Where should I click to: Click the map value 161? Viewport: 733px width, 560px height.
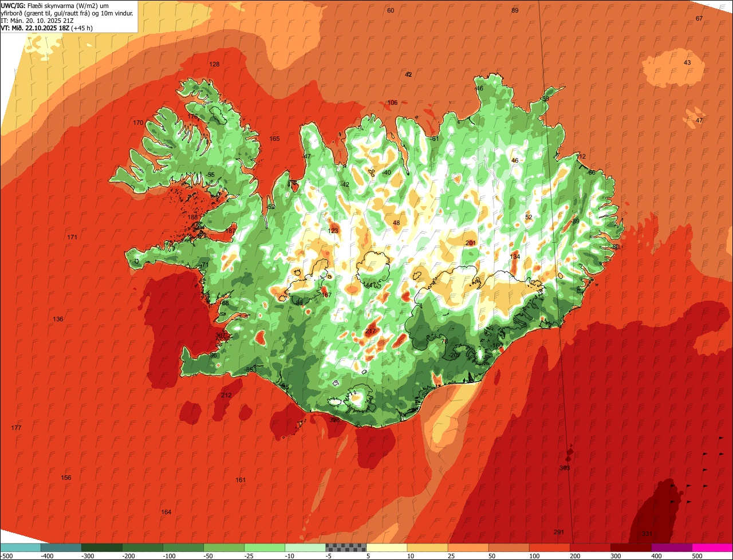pyautogui.click(x=241, y=480)
